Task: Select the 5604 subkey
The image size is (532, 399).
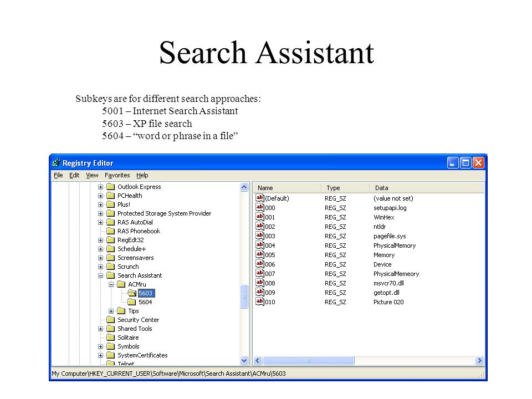Action: [x=145, y=302]
